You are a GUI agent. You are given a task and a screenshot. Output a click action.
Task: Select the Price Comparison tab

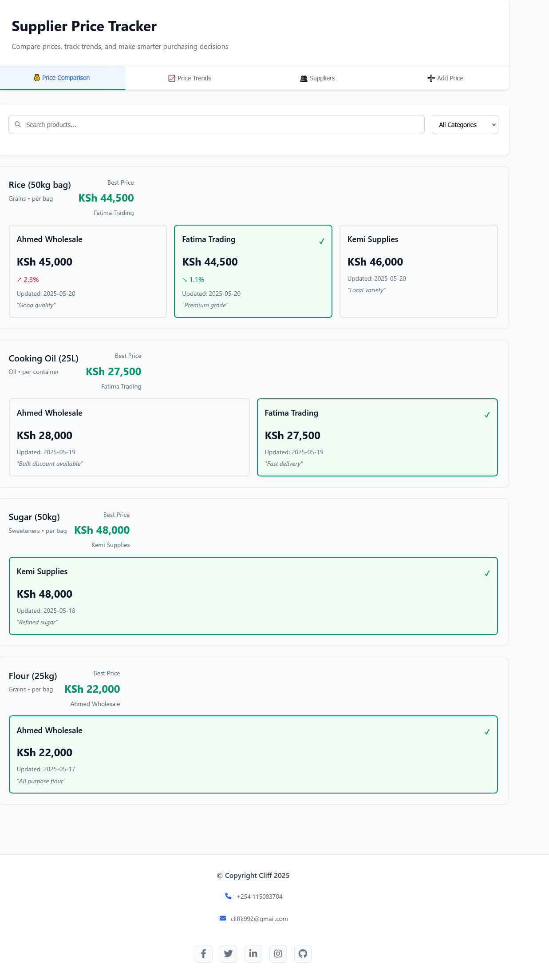(62, 78)
